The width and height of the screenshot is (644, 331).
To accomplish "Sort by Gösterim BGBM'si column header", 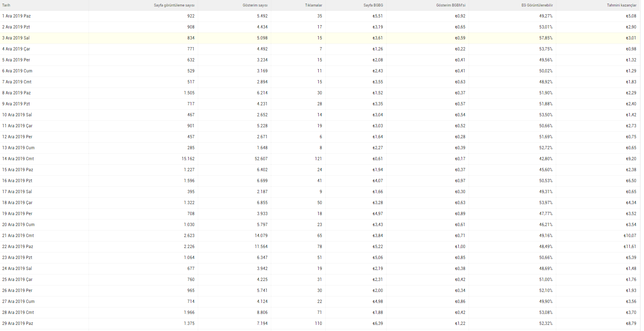I will [x=451, y=5].
